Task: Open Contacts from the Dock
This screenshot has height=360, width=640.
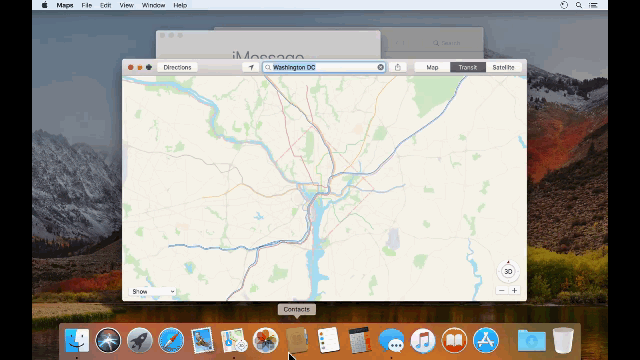Action: pos(297,340)
